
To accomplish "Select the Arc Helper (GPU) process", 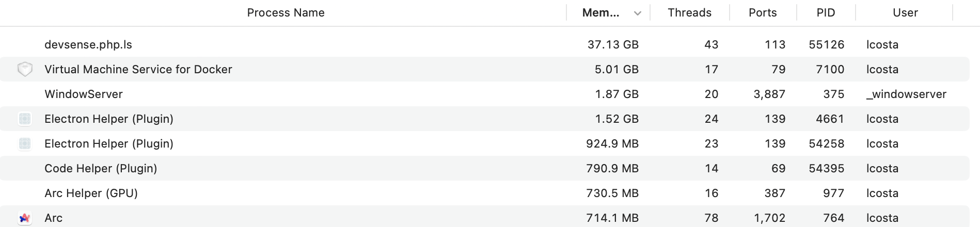I will click(91, 193).
